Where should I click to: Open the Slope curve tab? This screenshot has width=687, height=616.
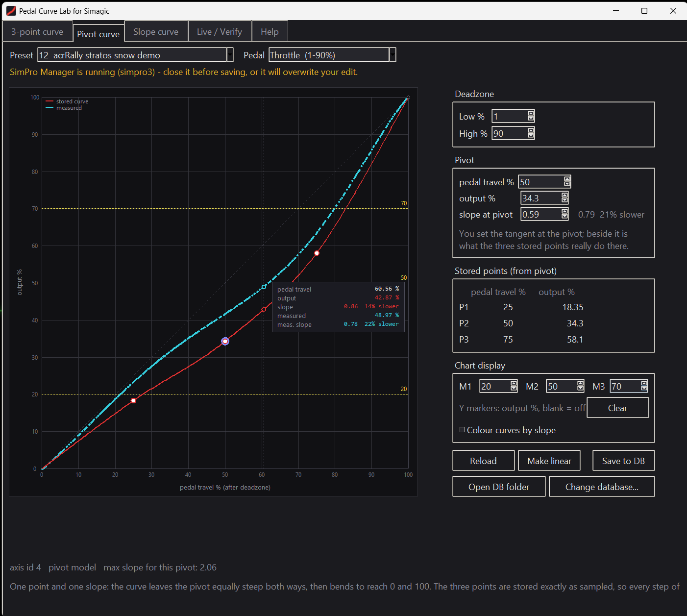156,32
